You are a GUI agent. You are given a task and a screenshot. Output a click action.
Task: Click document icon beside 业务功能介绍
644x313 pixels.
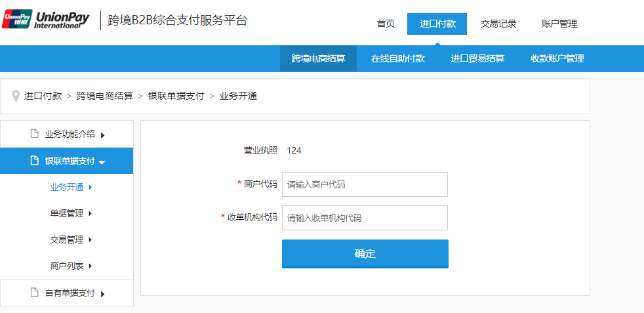point(34,134)
